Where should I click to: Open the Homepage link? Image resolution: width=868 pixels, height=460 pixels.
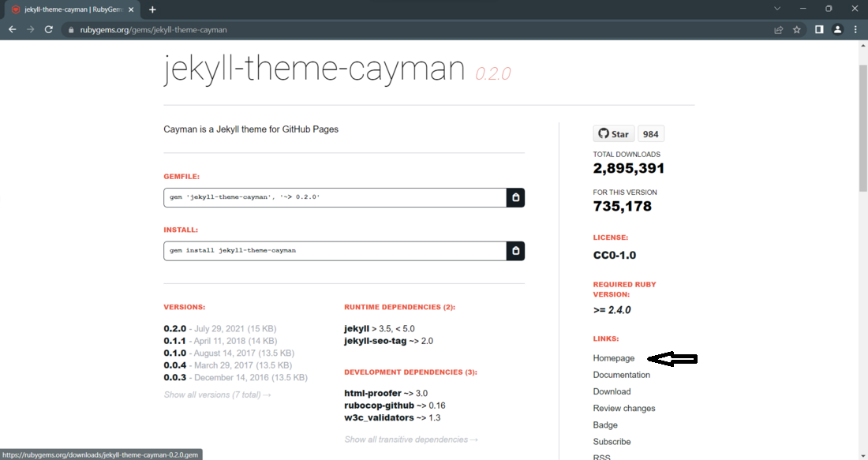point(614,358)
